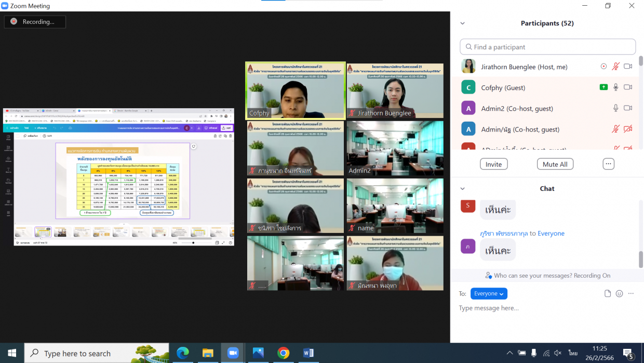Open participants panel more options button

click(608, 164)
